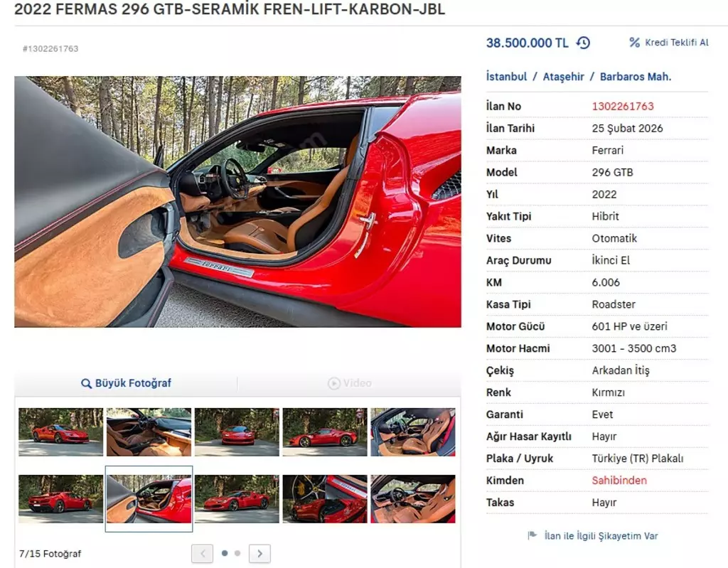728x568 pixels.
Task: Click İlan ile İlgili Şikayetim Var link
Action: point(601,536)
